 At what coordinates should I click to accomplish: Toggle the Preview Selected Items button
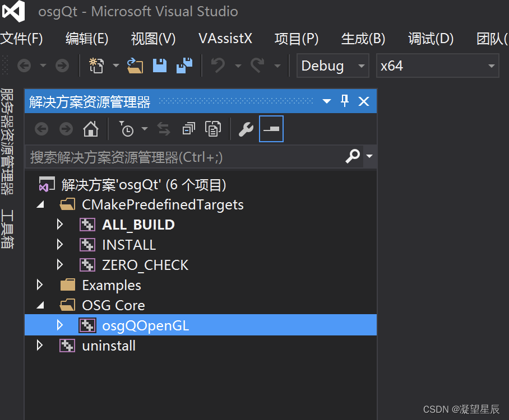coord(271,129)
